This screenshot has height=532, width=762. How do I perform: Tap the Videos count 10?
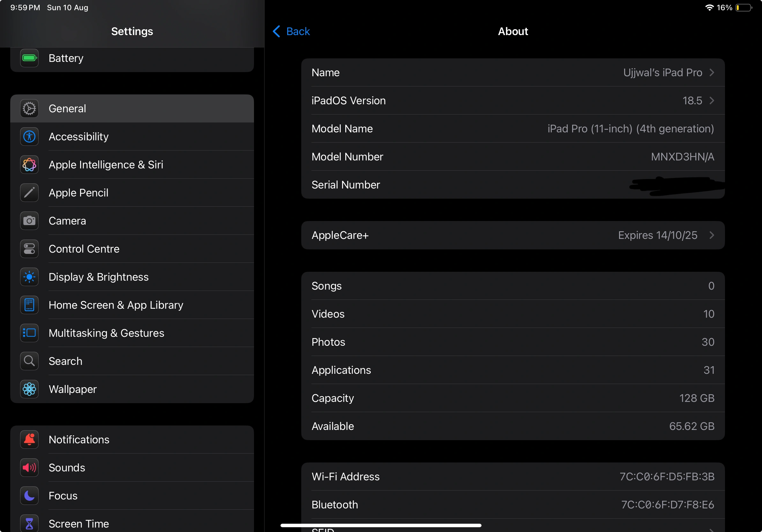point(709,314)
